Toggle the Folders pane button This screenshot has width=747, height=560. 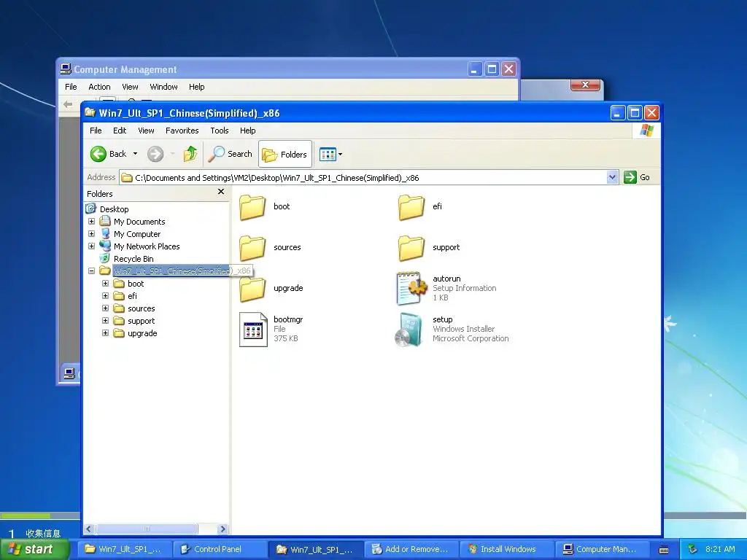pyautogui.click(x=285, y=155)
